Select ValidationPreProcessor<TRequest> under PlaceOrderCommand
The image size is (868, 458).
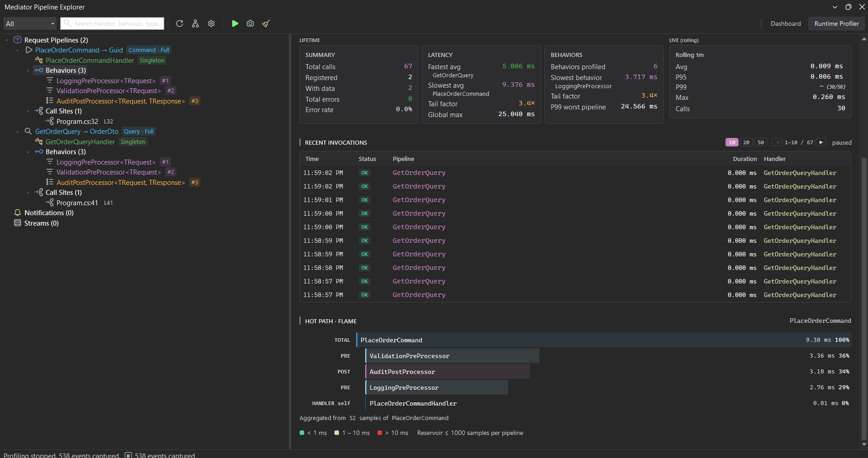pos(109,91)
